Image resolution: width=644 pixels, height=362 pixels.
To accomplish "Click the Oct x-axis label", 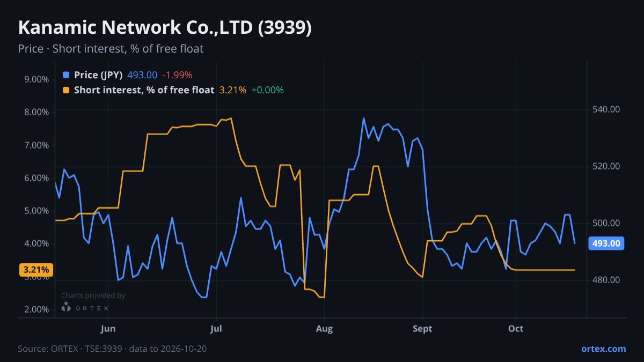I will (516, 328).
